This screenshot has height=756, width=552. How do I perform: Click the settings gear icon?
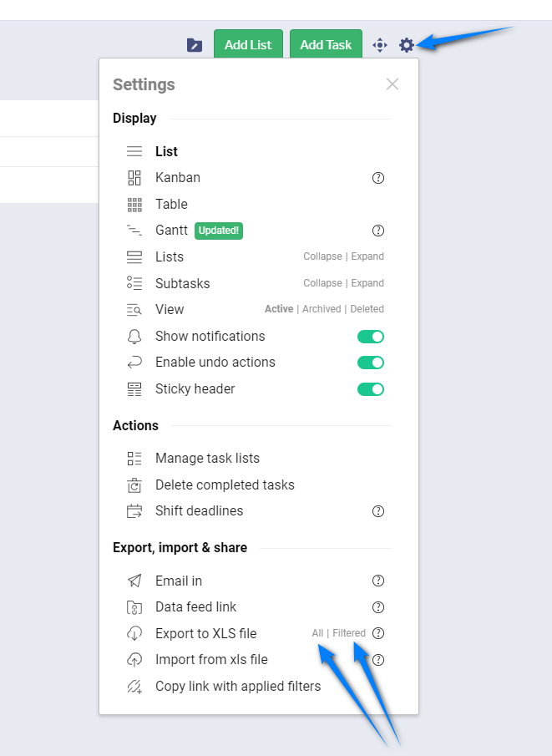click(407, 45)
